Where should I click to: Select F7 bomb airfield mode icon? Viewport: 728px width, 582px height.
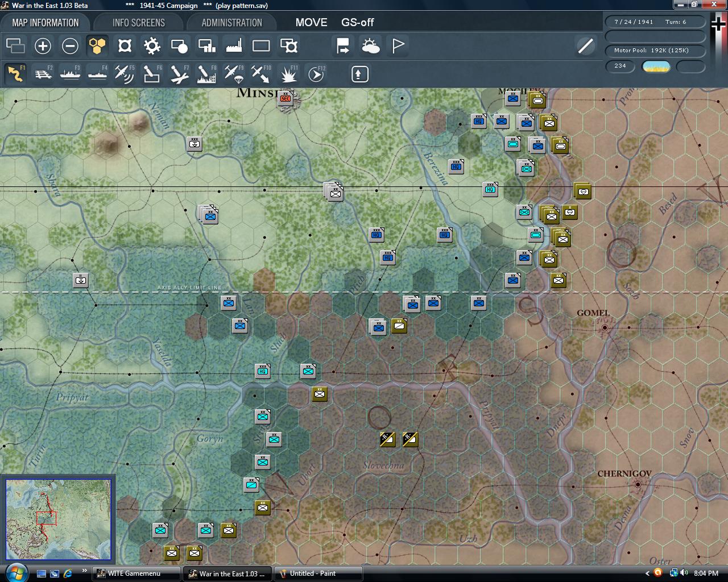[179, 74]
